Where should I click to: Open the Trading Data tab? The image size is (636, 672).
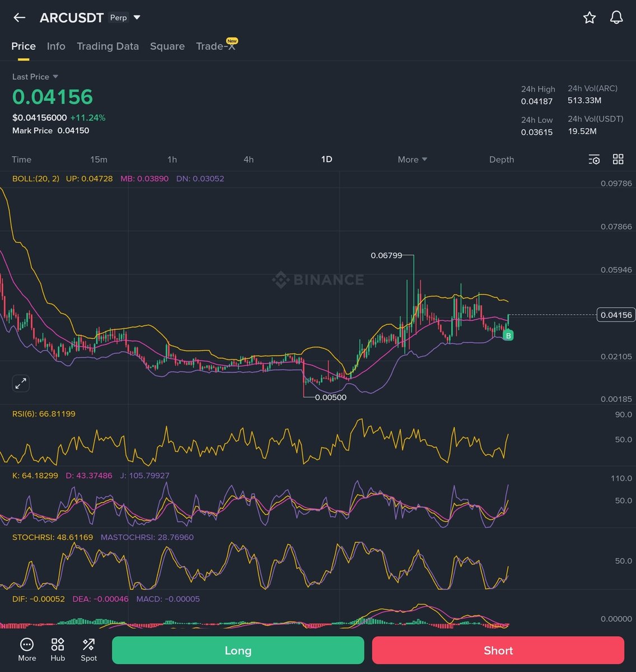point(107,46)
